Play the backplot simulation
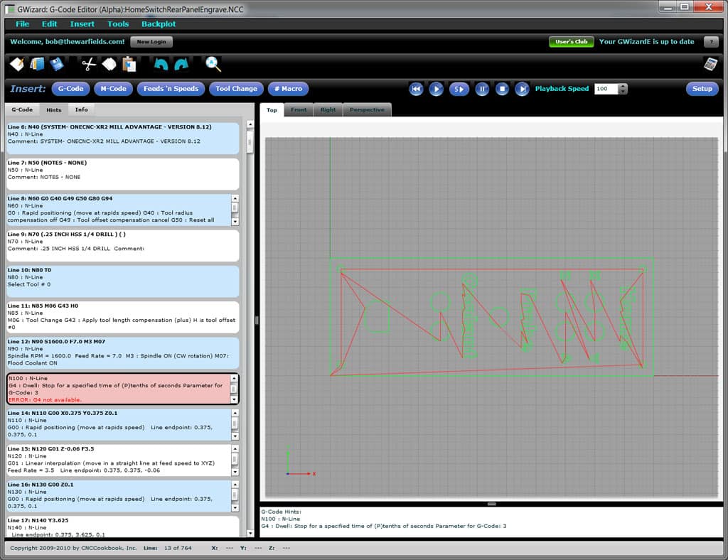The image size is (728, 560). [x=436, y=89]
